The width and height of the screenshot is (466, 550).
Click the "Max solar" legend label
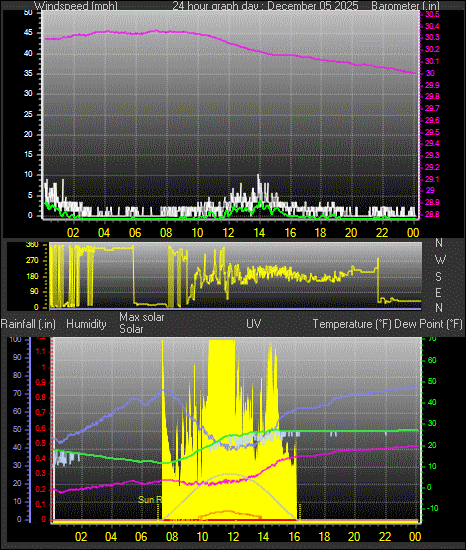[x=142, y=317]
